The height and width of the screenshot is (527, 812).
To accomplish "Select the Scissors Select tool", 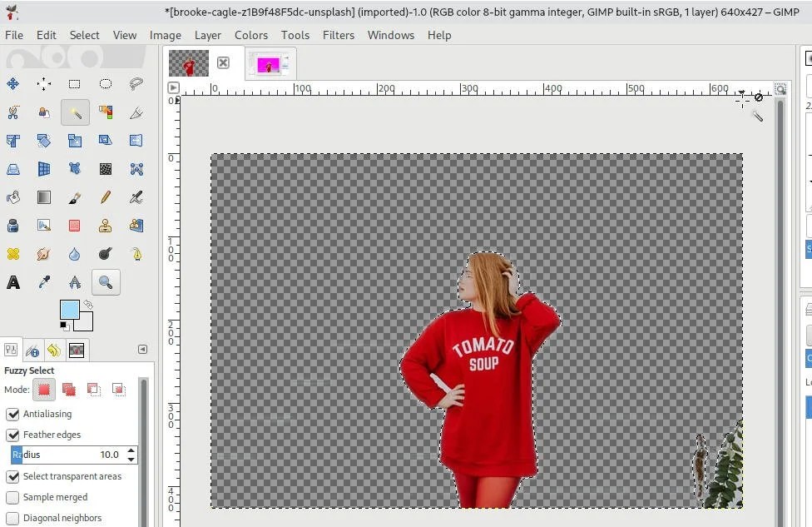I will (13, 112).
